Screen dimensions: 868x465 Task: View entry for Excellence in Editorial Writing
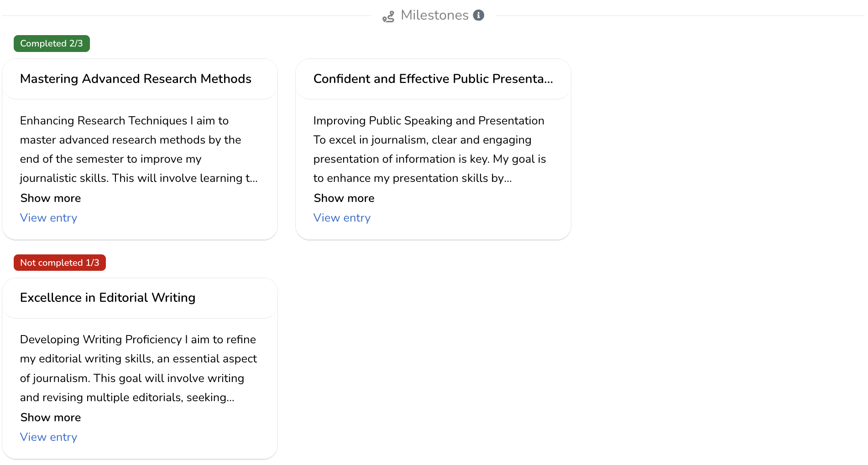(49, 437)
